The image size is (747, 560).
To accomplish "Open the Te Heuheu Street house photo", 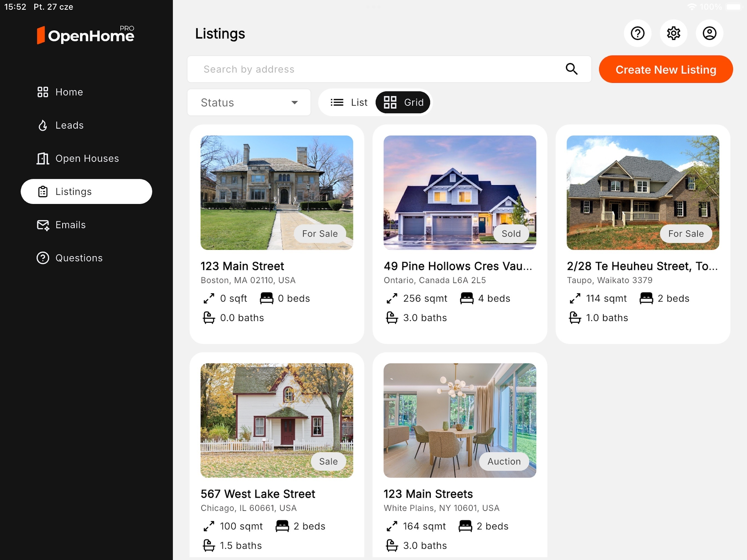I will tap(643, 192).
